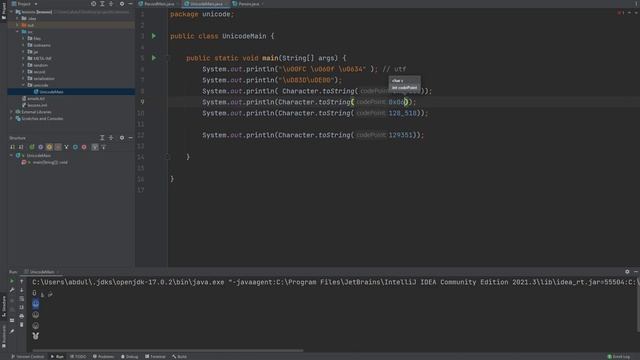Click console horizontal scrollbar
This screenshot has width=640, height=360.
click(x=168, y=350)
